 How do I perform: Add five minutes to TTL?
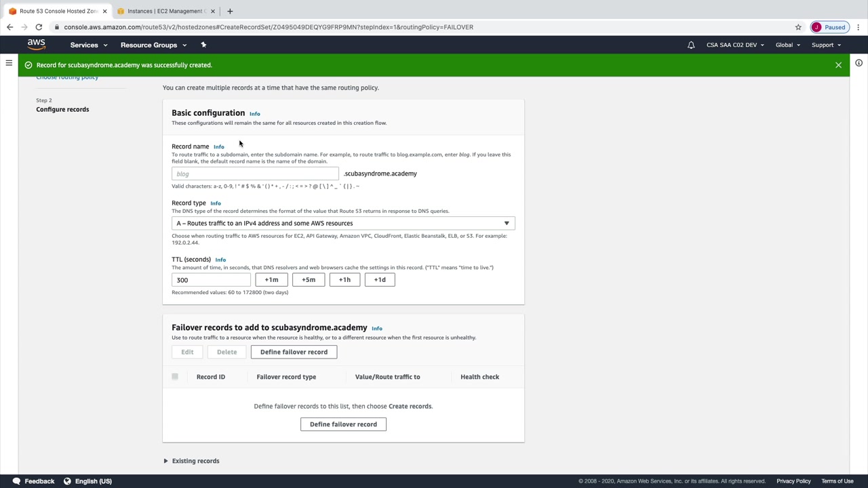[309, 280]
